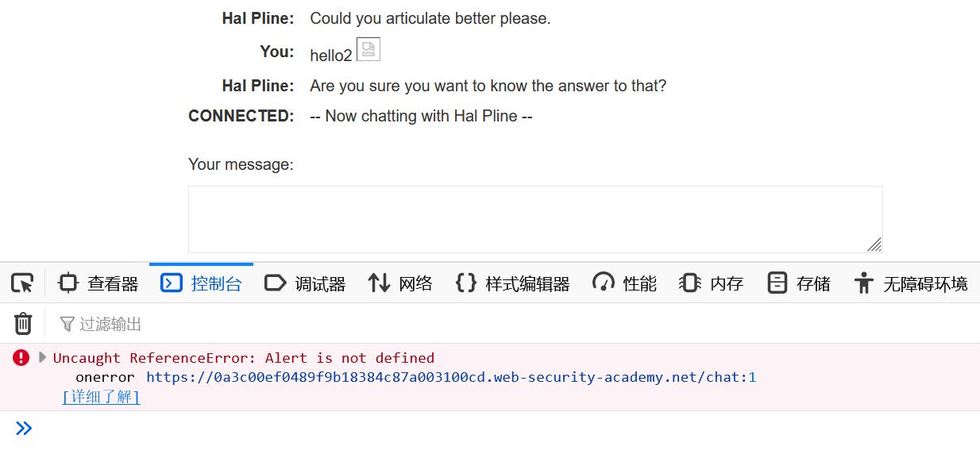
Task: Click the broken image next to hello2
Action: [368, 49]
